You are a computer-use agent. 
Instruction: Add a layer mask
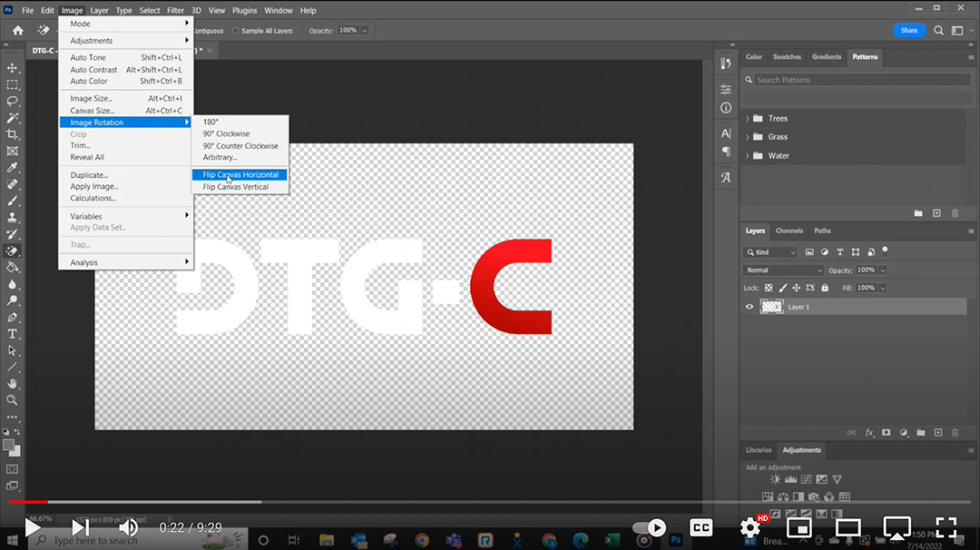[887, 433]
